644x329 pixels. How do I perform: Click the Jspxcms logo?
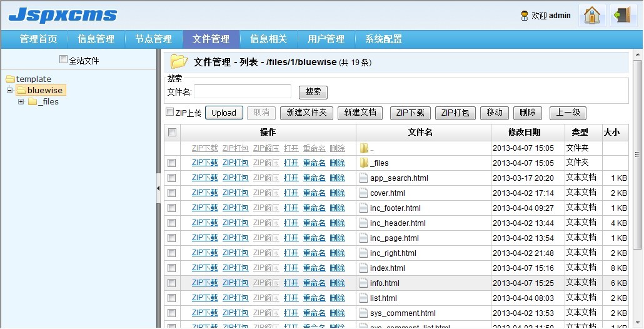point(63,15)
